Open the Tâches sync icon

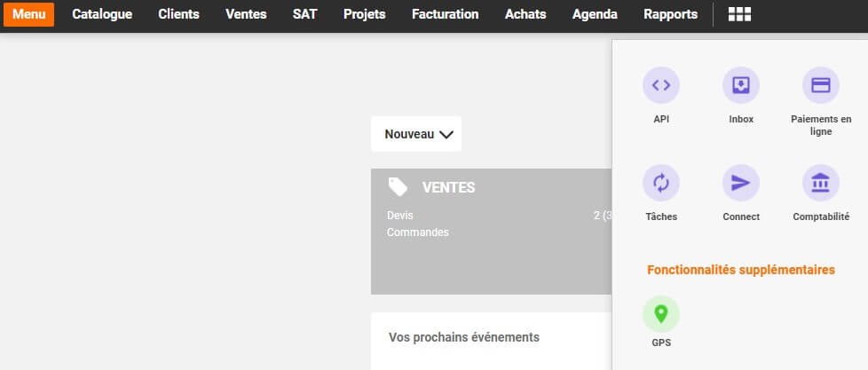(x=660, y=184)
